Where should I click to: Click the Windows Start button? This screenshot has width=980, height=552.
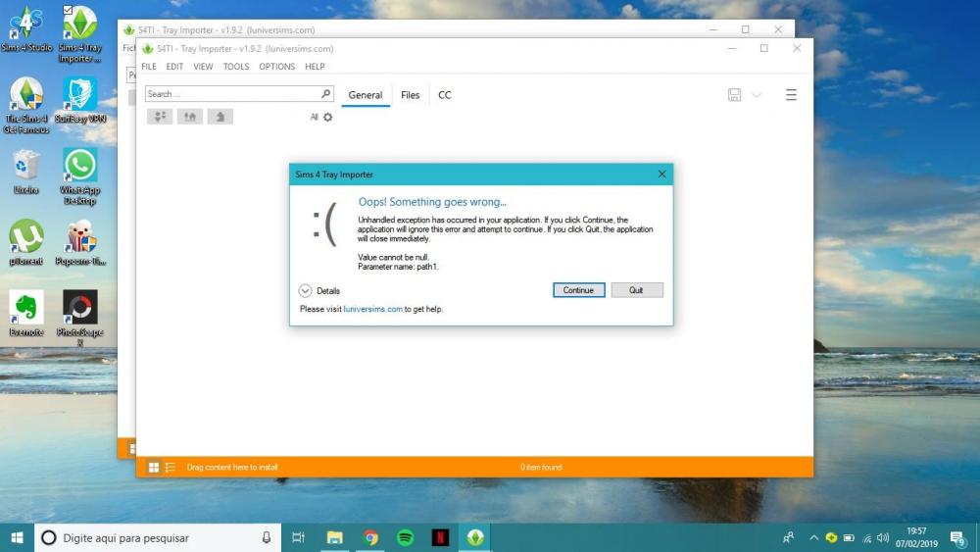point(17,537)
